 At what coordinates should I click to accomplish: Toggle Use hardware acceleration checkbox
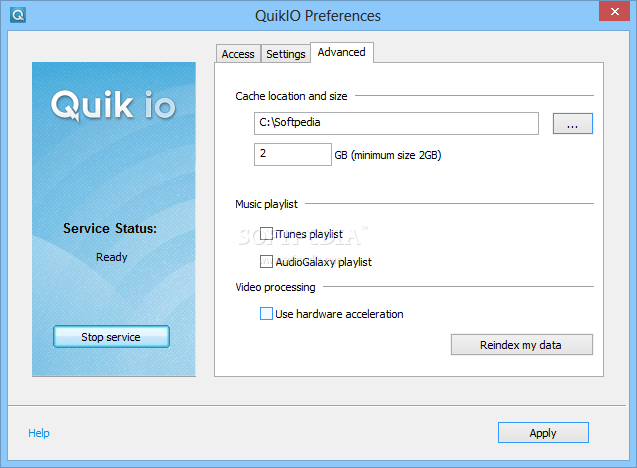pyautogui.click(x=266, y=314)
